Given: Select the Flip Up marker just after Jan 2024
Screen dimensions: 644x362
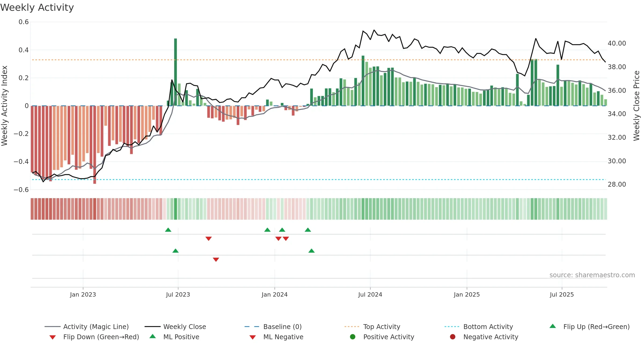Looking at the screenshot, I should [282, 230].
